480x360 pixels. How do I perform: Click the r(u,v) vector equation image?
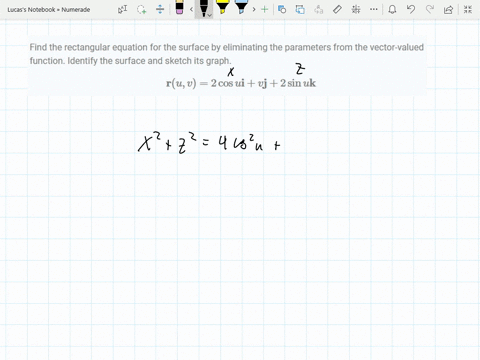(x=241, y=83)
